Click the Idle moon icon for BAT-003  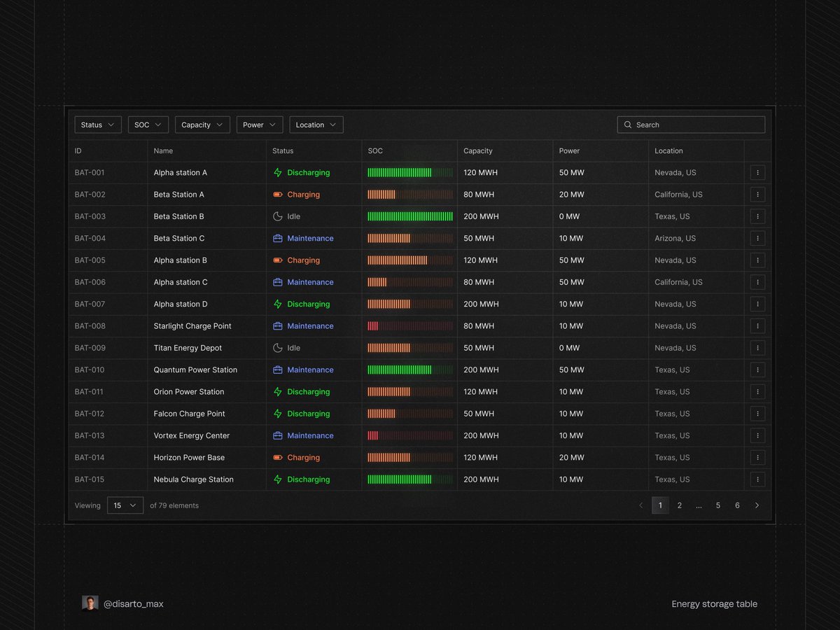coord(278,216)
